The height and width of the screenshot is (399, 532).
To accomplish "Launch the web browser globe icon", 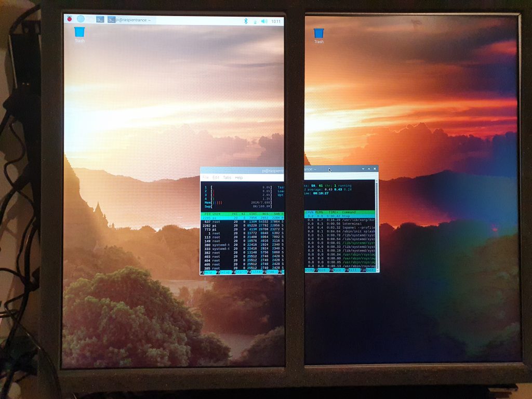I will 81,19.
